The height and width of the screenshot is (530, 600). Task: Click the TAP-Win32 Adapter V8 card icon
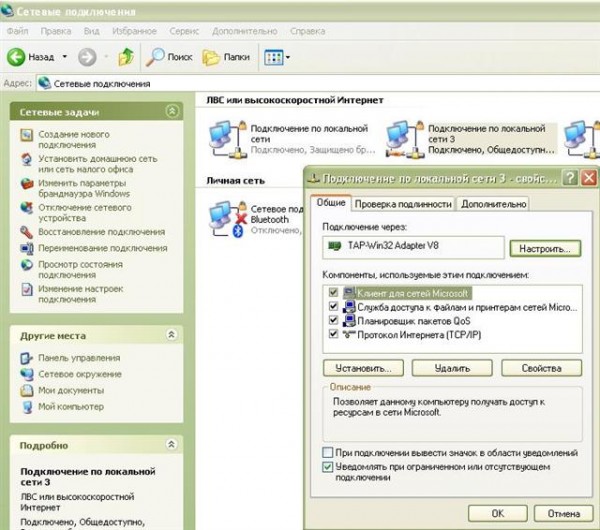click(334, 246)
